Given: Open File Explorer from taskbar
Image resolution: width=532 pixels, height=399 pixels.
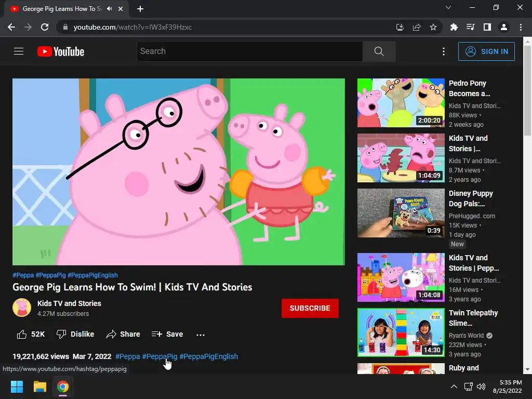Looking at the screenshot, I should tap(39, 387).
